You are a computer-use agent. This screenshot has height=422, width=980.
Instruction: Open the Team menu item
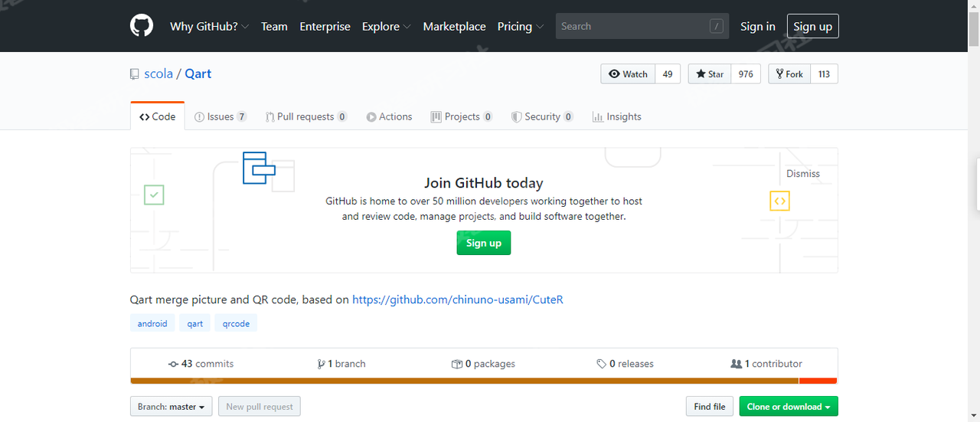click(274, 26)
